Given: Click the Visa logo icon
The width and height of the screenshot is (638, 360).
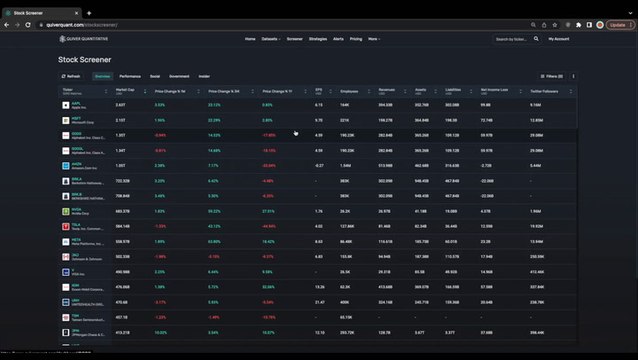Looking at the screenshot, I should point(66,272).
